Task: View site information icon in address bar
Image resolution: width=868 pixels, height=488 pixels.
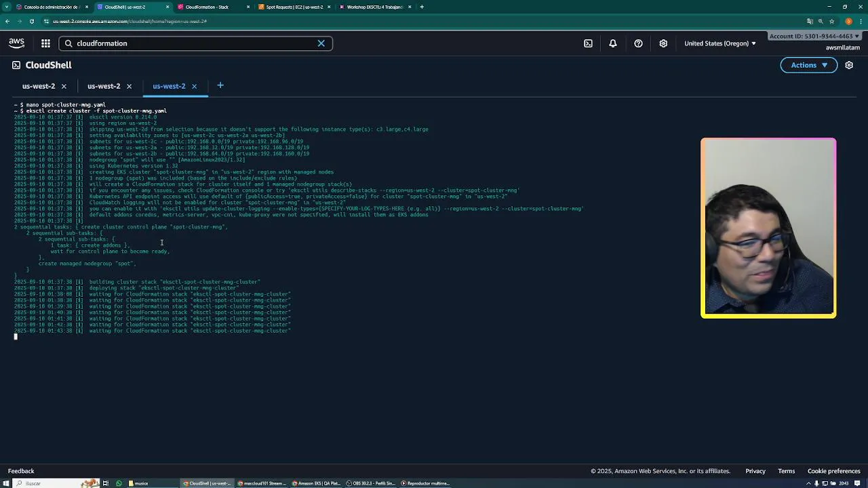Action: 46,21
